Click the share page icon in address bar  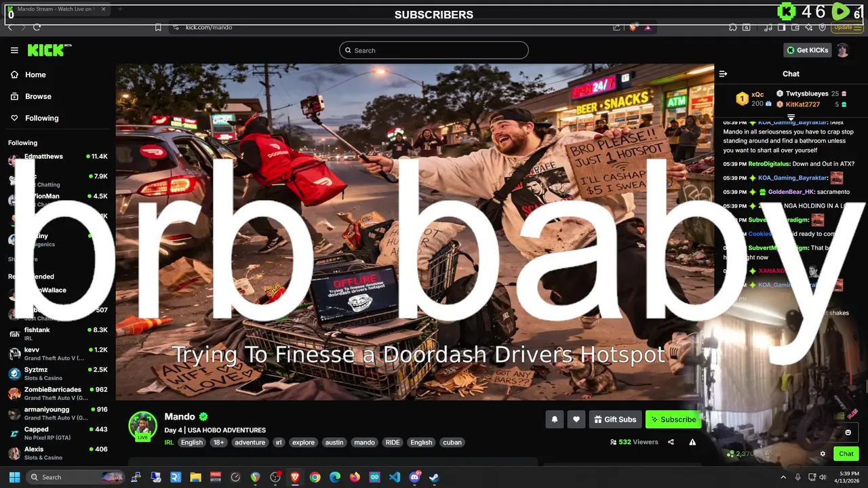click(x=616, y=27)
